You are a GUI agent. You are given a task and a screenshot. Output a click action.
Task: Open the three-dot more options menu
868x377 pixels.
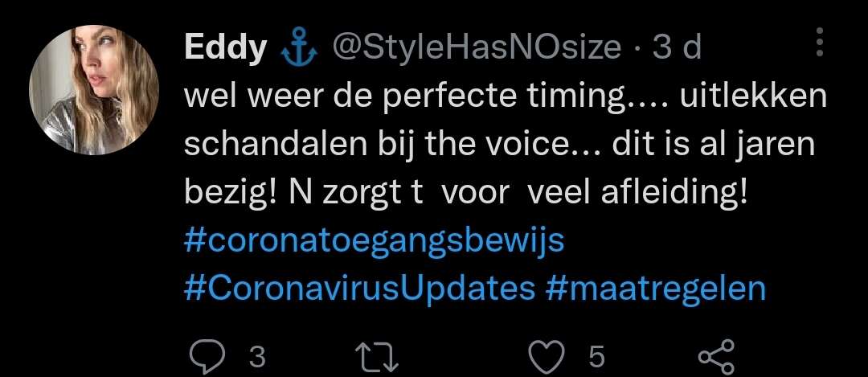pyautogui.click(x=820, y=42)
